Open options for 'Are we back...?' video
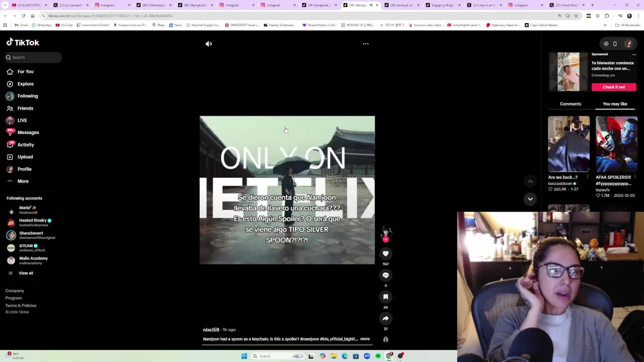This screenshot has height=362, width=644. [587, 177]
